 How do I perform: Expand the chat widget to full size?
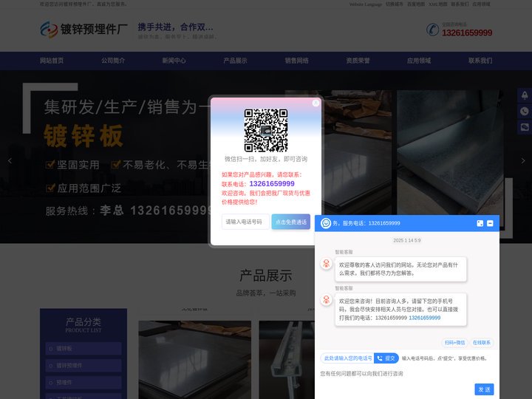pyautogui.click(x=480, y=223)
